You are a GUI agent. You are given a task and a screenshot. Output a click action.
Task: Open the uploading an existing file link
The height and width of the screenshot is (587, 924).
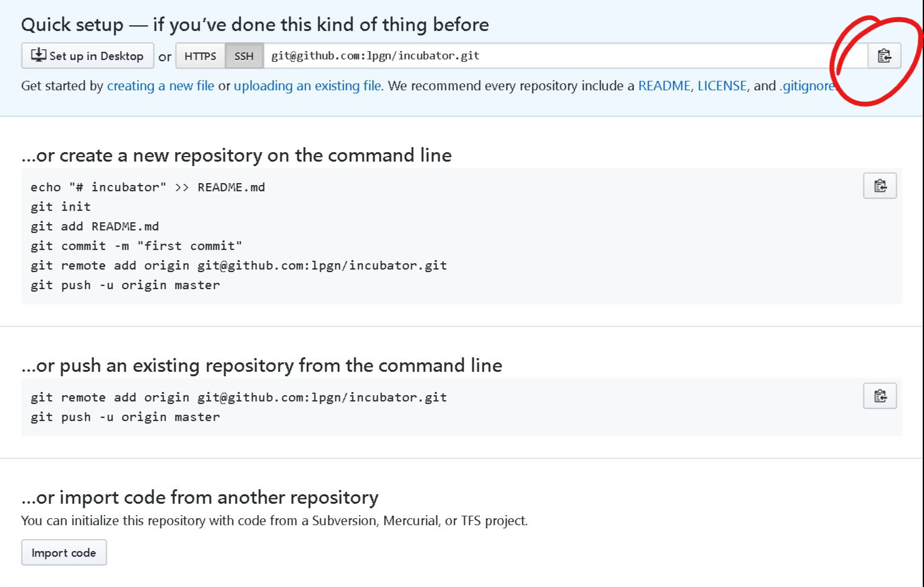(308, 86)
